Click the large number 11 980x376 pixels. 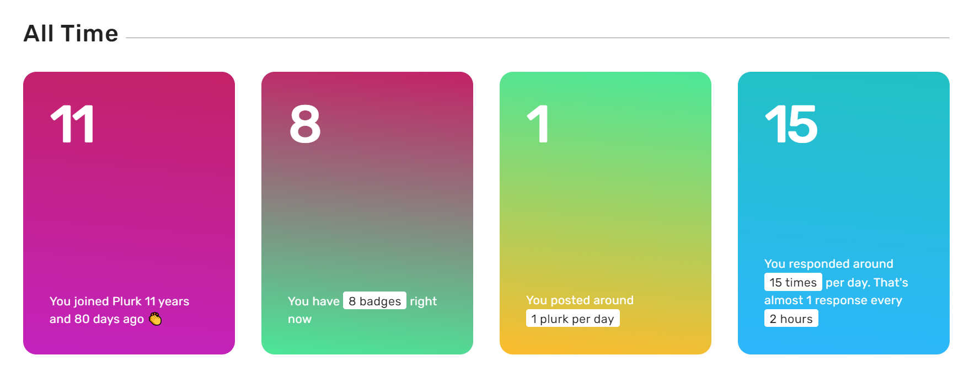pos(72,124)
